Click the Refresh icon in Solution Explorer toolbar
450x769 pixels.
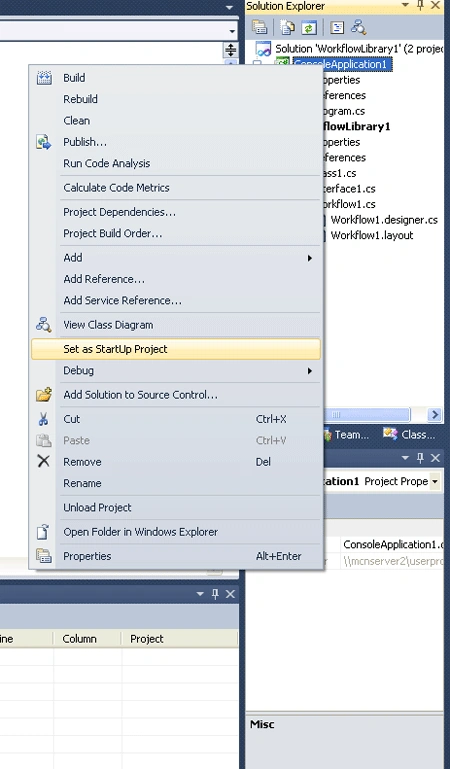click(309, 27)
